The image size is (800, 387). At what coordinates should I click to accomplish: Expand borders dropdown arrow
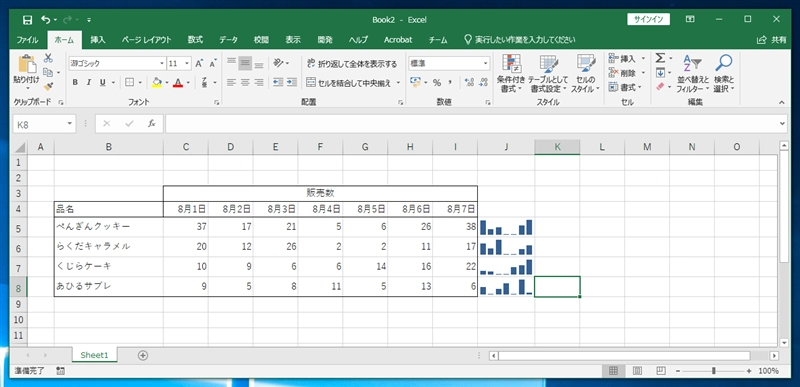point(141,82)
